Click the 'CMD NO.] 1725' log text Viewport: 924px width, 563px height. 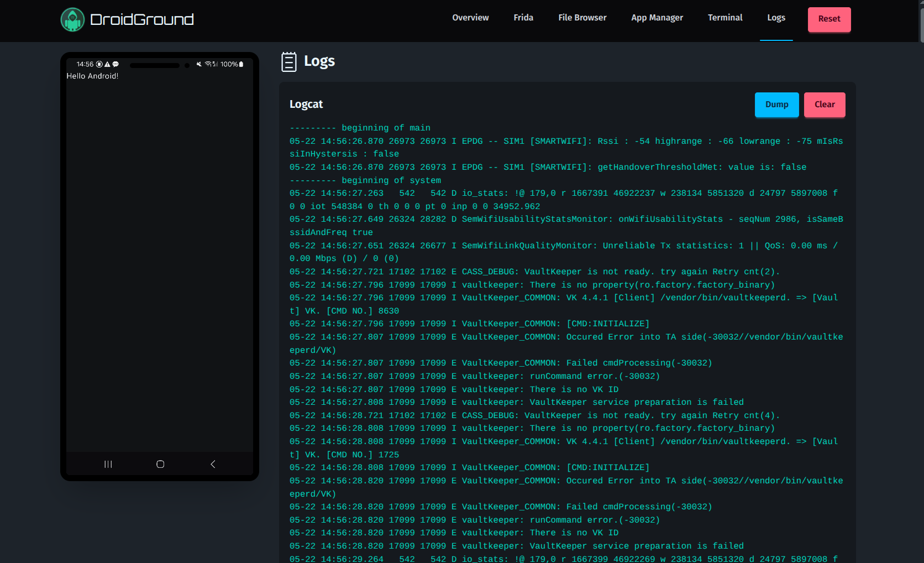click(x=363, y=455)
